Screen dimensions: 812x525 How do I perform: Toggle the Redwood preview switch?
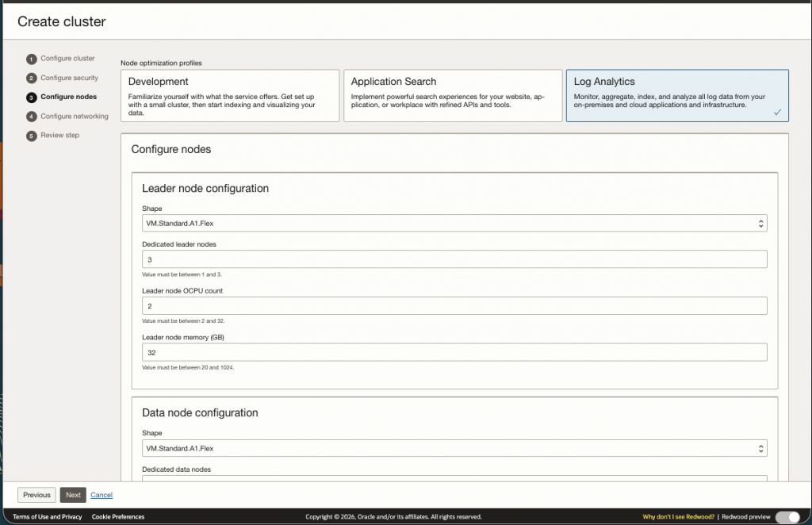pyautogui.click(x=787, y=517)
